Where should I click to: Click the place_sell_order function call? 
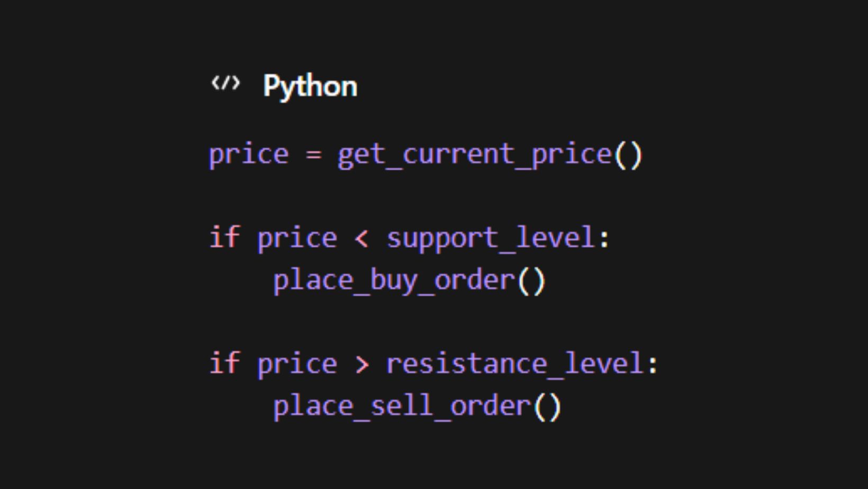(402, 406)
